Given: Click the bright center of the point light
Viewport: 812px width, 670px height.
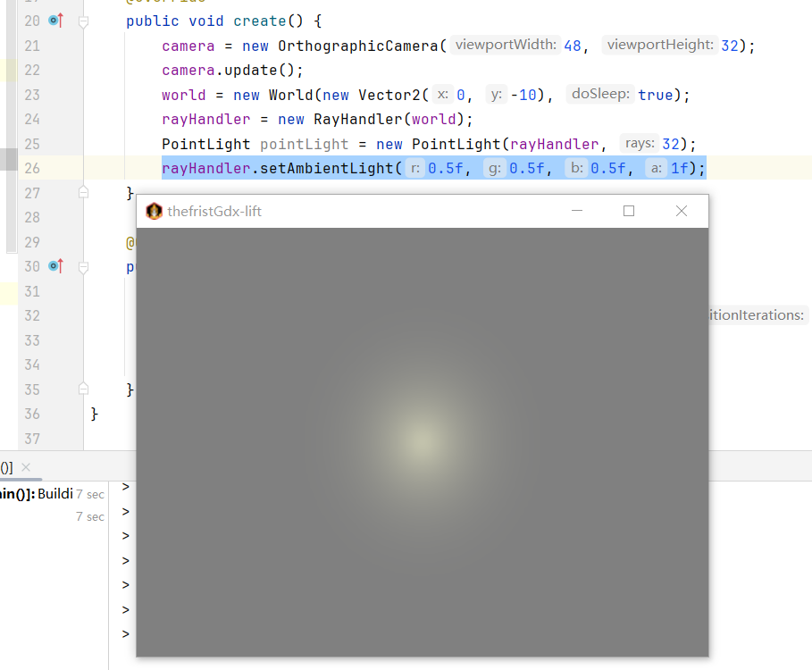Looking at the screenshot, I should click(421, 440).
